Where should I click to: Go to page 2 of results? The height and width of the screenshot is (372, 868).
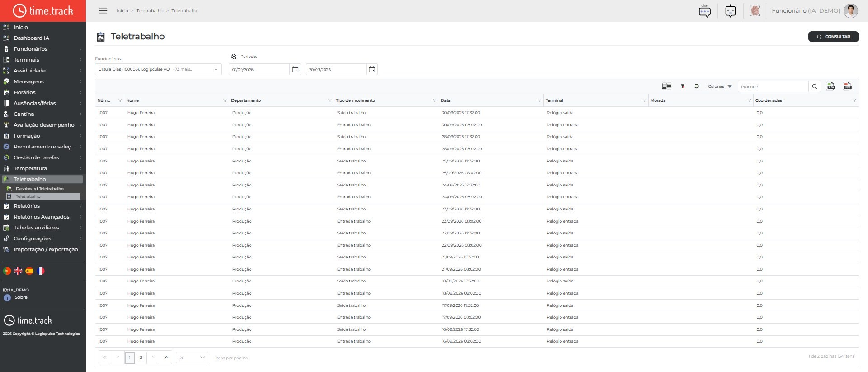(x=141, y=358)
